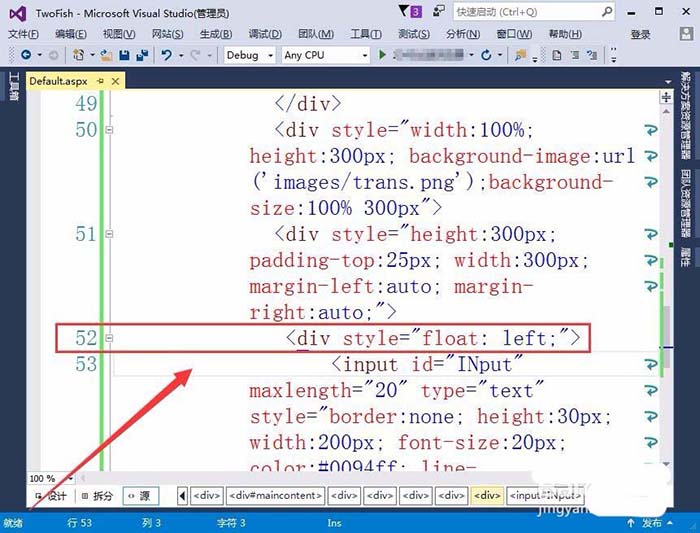Start debugging with the green play icon
The image size is (700, 533).
coord(382,55)
